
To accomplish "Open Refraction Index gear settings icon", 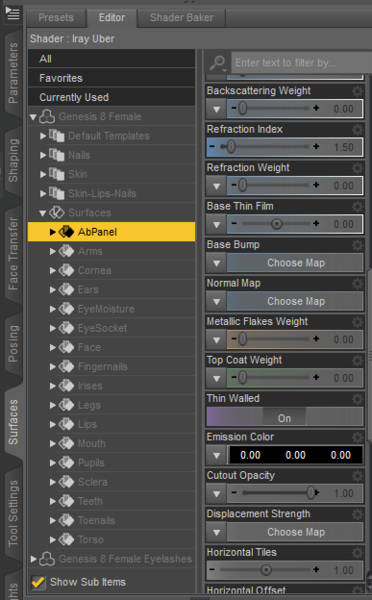I will pos(357,129).
